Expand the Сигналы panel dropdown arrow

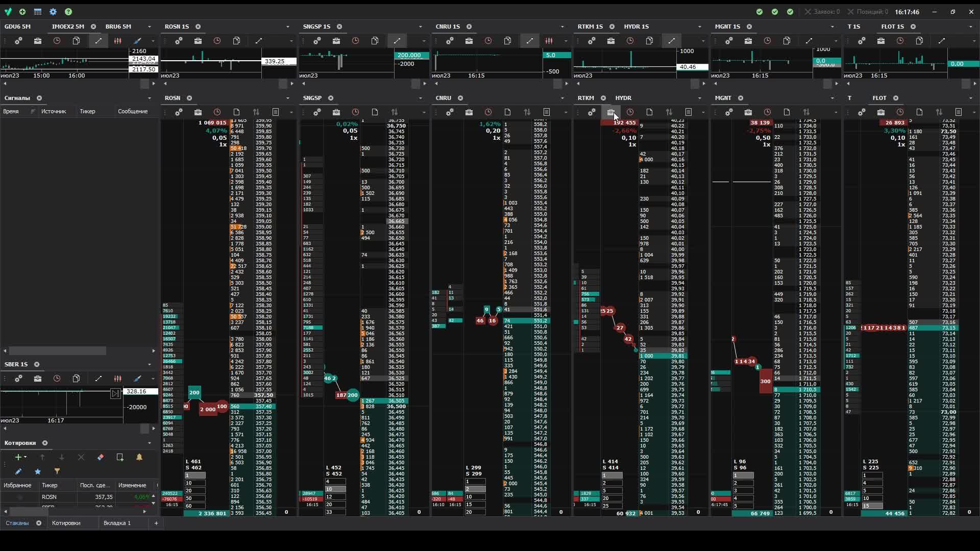point(150,98)
